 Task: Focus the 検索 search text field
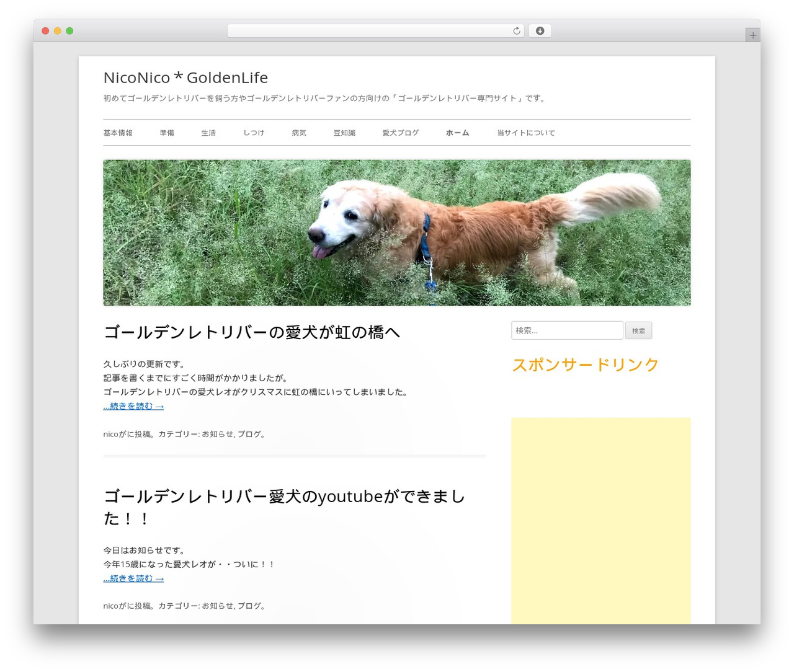tap(567, 330)
